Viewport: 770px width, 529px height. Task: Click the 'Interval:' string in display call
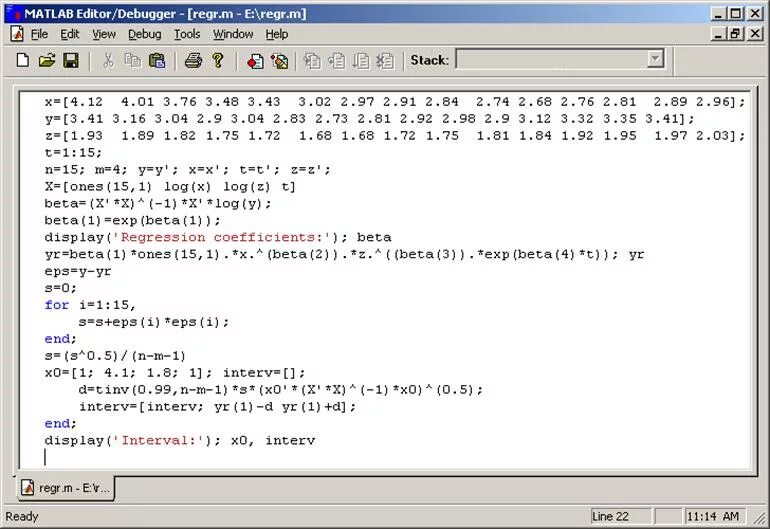click(158, 440)
